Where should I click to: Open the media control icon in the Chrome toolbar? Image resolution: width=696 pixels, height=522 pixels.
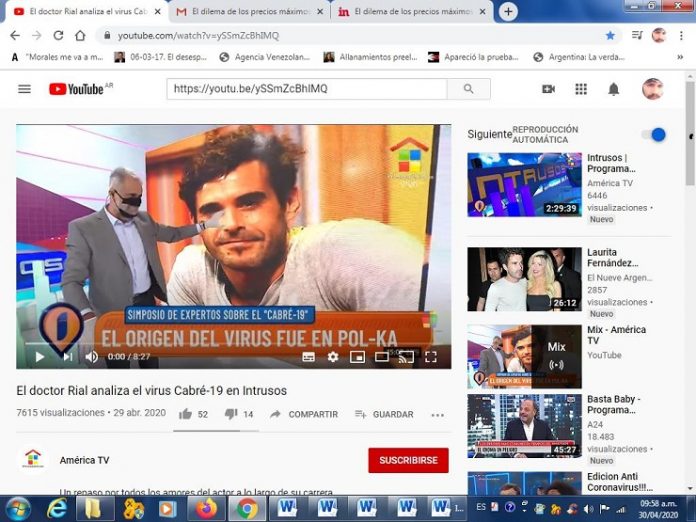point(637,36)
